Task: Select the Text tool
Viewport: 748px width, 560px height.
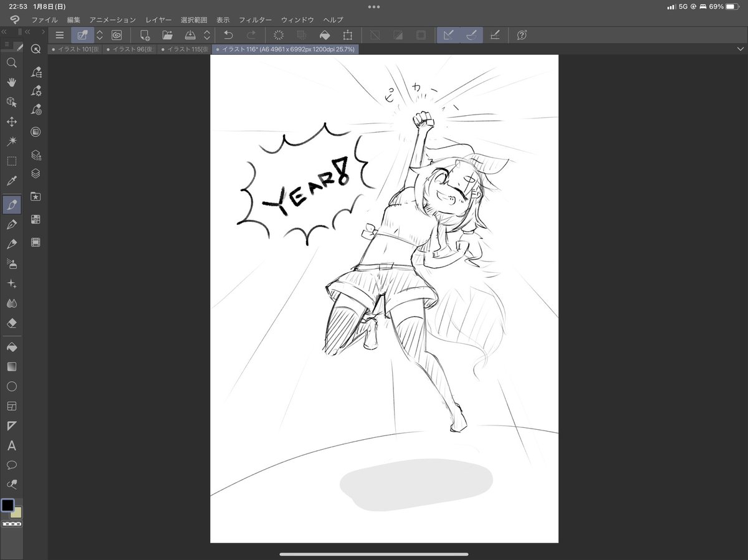Action: tap(11, 446)
